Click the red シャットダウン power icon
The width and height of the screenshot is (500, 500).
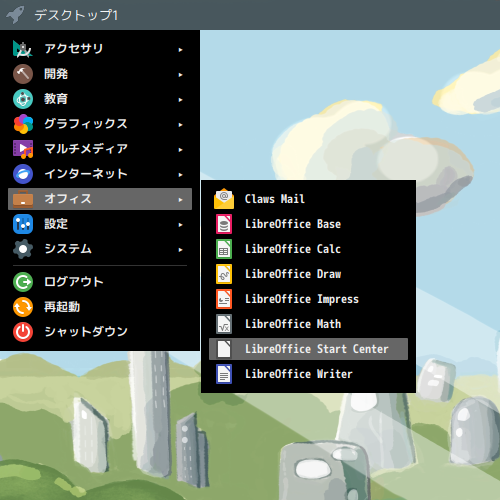(23, 332)
